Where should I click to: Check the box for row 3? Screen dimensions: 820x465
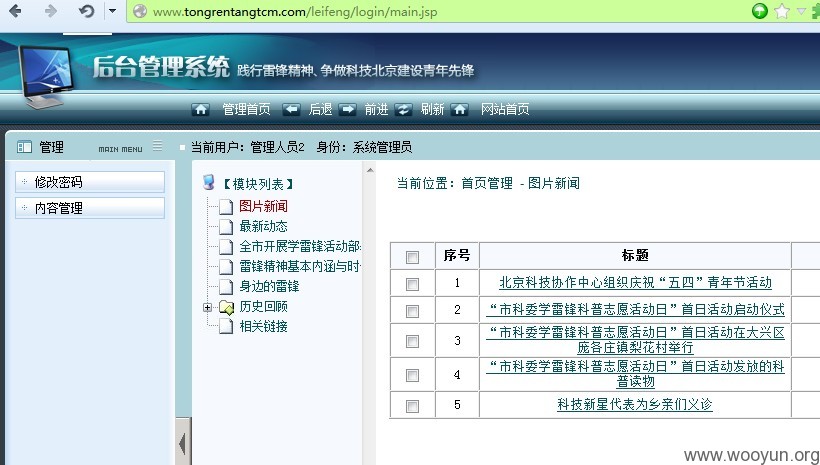pos(413,342)
